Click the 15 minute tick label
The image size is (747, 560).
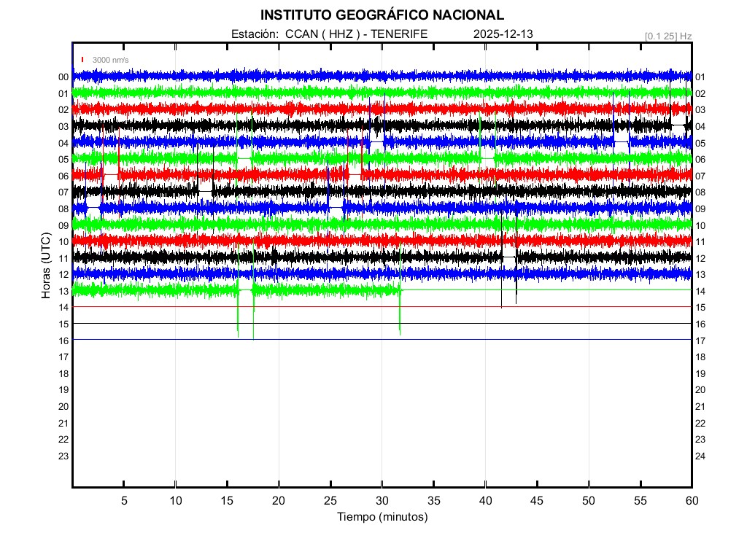click(228, 500)
